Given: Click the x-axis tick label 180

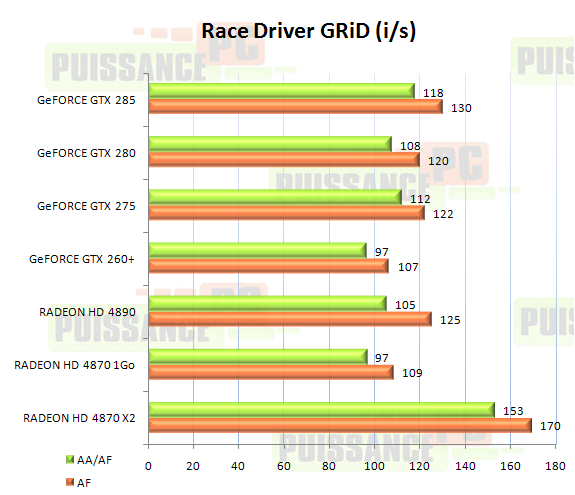Looking at the screenshot, I should tap(555, 466).
